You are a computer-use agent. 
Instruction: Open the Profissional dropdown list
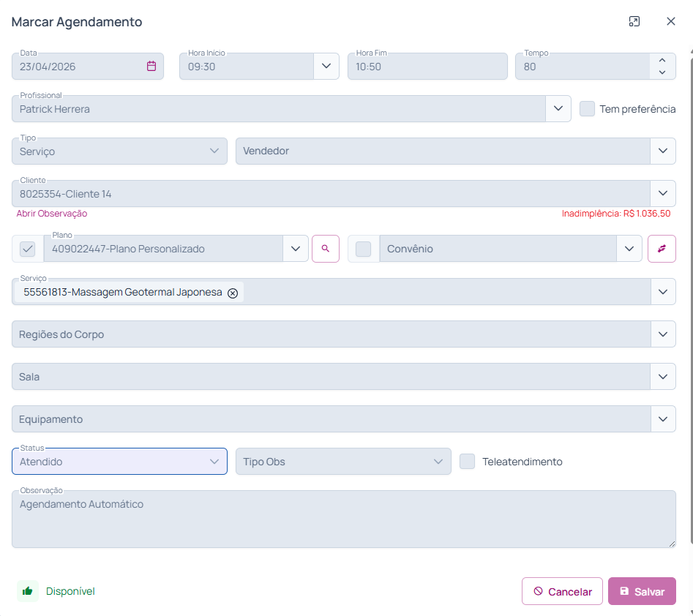pyautogui.click(x=558, y=109)
